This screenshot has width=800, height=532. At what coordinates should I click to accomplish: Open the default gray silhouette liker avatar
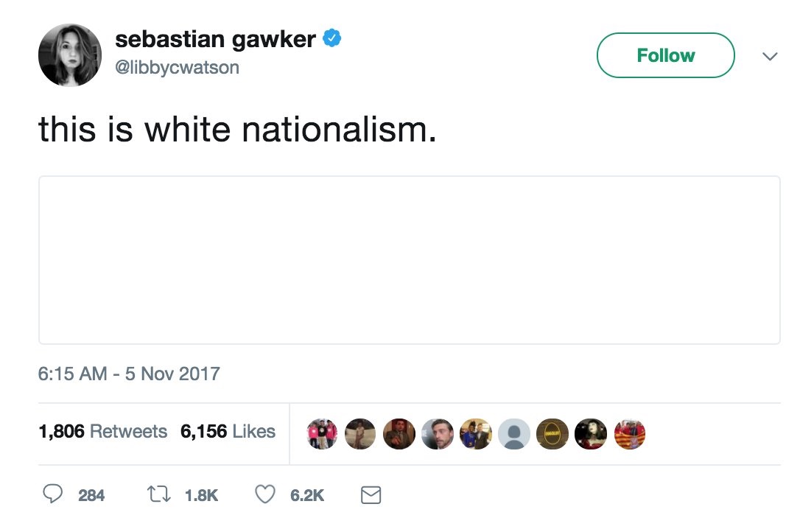point(513,434)
